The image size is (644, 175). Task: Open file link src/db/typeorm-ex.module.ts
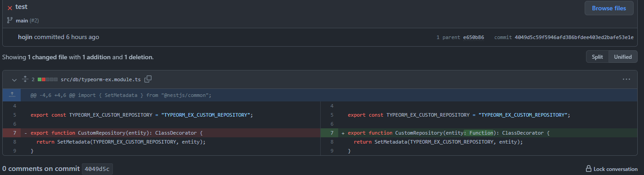[x=100, y=79]
